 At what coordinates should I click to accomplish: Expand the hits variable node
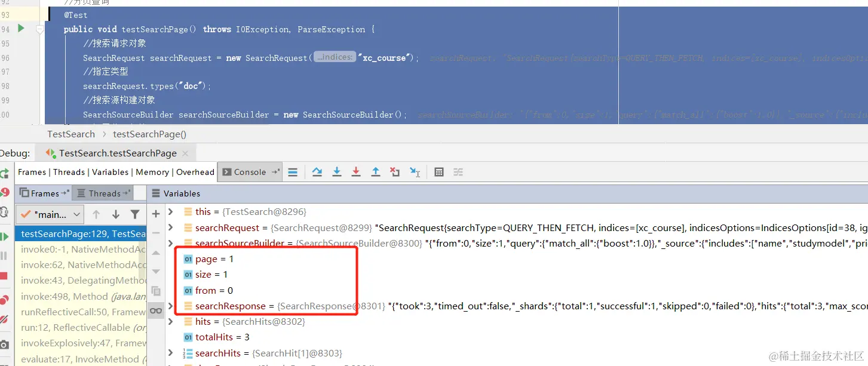click(171, 321)
